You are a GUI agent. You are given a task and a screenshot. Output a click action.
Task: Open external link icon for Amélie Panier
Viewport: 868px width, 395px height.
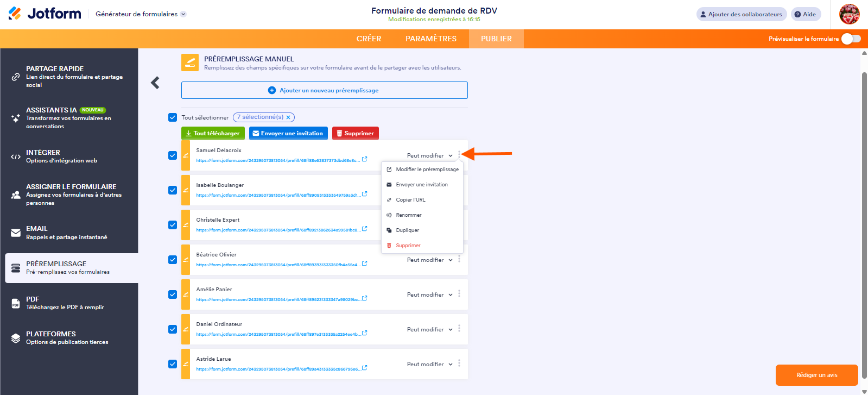pos(365,298)
